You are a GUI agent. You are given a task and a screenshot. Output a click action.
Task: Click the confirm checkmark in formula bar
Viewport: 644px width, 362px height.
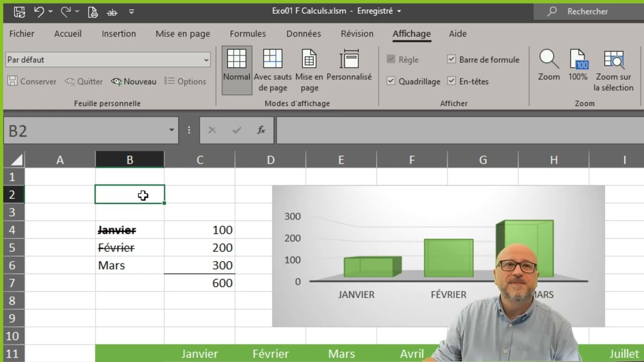(236, 130)
